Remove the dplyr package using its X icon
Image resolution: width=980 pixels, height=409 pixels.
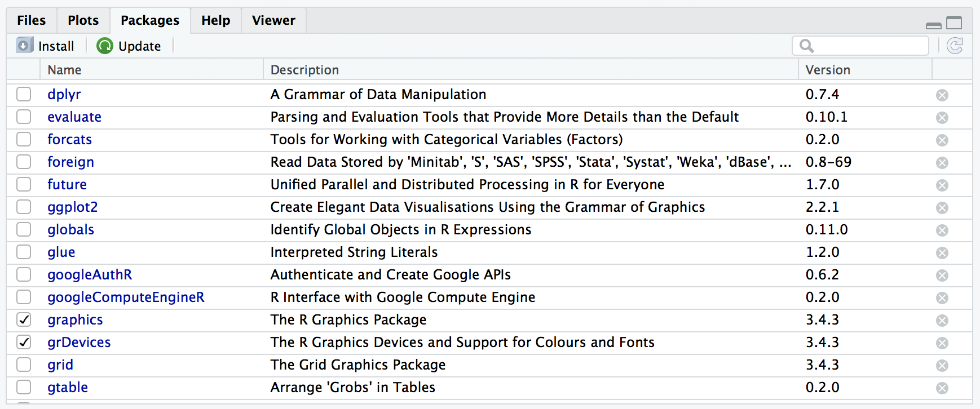(942, 95)
